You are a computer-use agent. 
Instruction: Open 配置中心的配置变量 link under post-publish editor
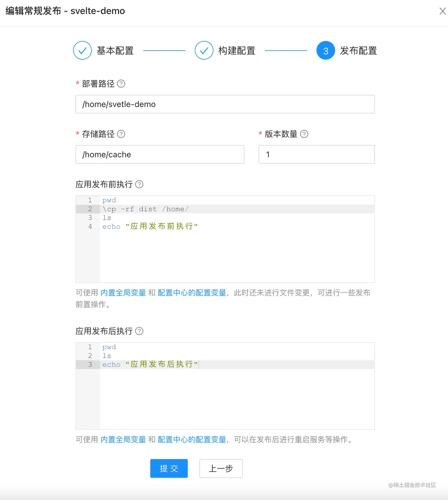point(192,440)
